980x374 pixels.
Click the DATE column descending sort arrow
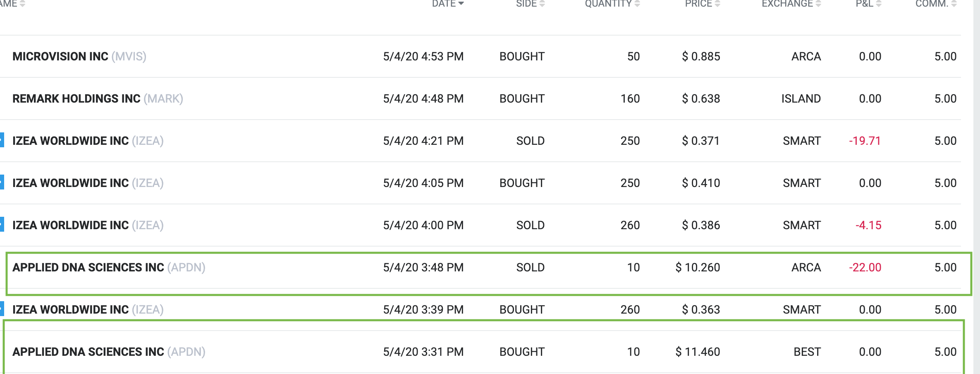[x=461, y=4]
